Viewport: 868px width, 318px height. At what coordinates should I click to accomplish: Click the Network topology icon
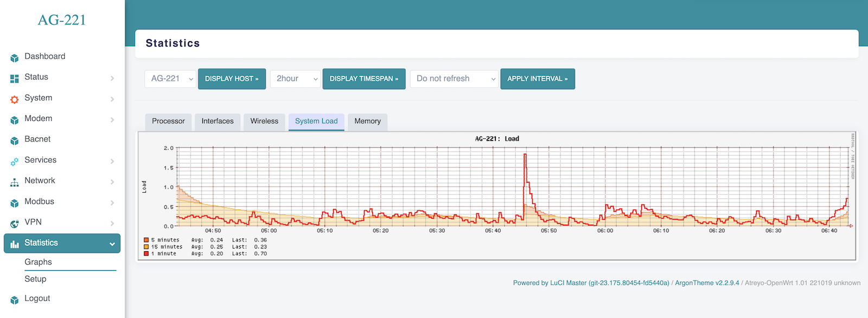pyautogui.click(x=15, y=182)
